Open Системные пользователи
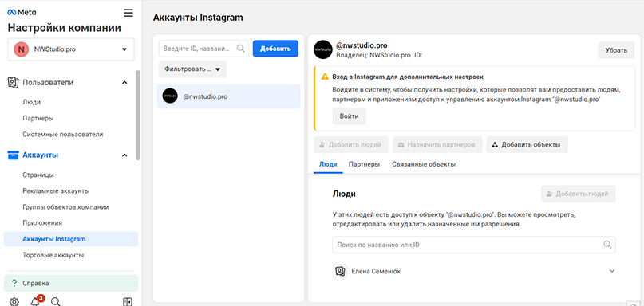The image size is (644, 306). click(x=63, y=134)
